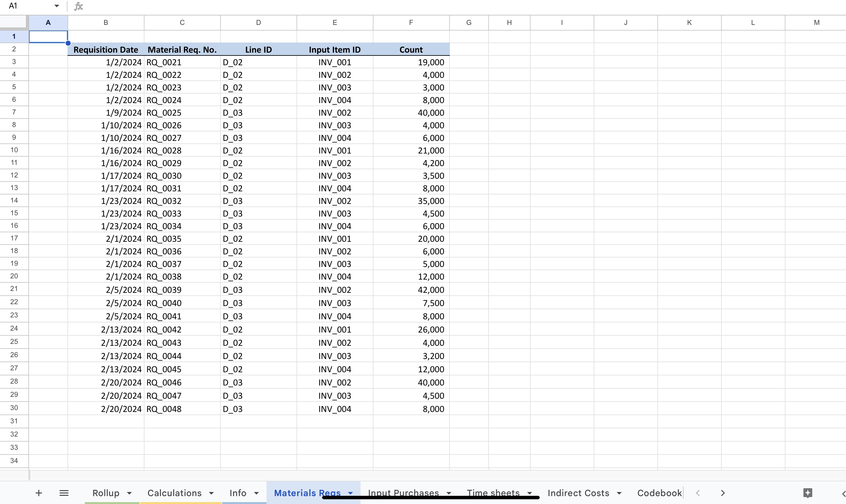Open the Indirect Costs tab dropdown menu

(620, 493)
